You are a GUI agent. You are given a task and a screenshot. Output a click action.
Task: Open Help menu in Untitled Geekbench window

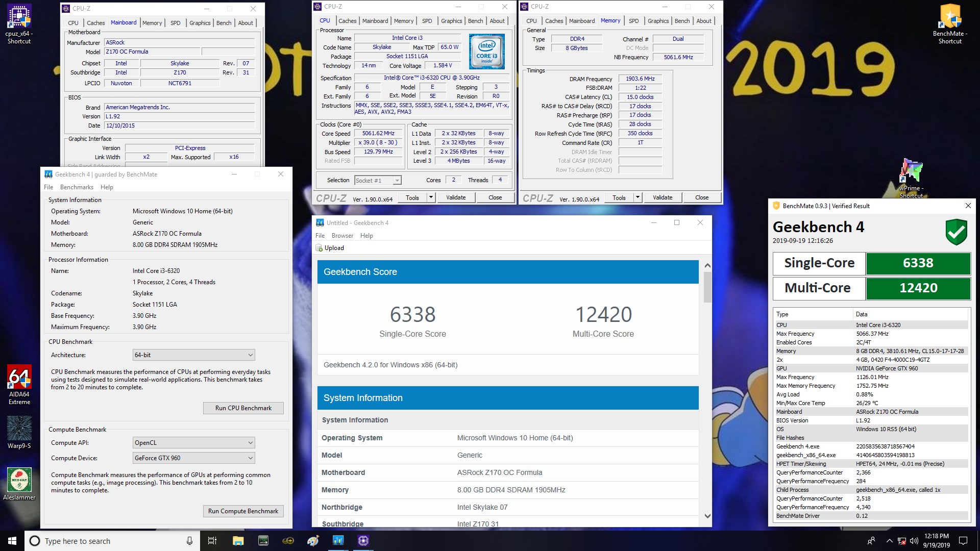[x=366, y=236]
